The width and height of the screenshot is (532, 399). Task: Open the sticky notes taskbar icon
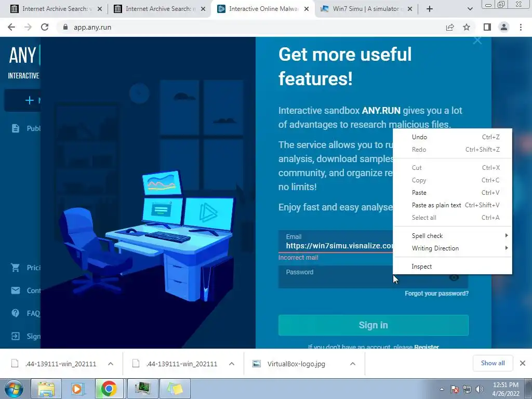tap(175, 389)
